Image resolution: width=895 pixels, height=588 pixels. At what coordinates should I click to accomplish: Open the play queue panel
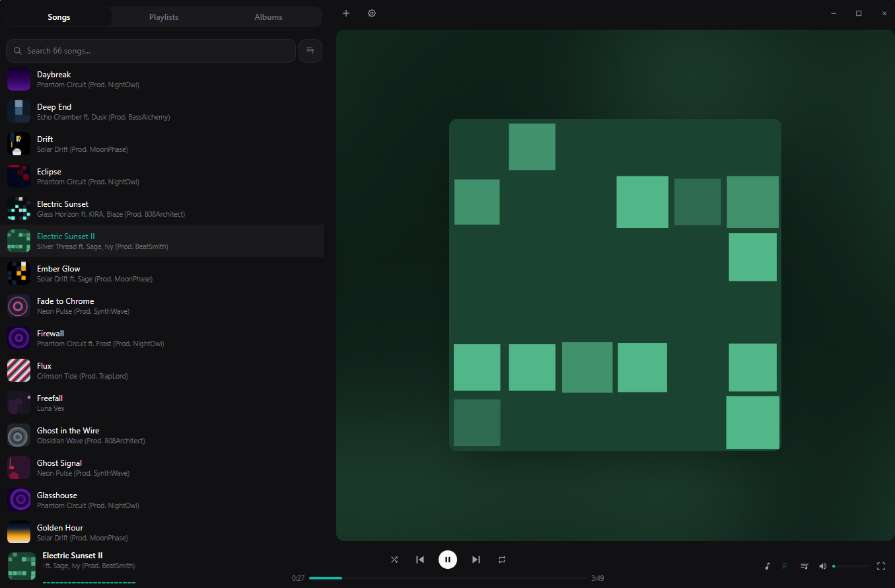(805, 566)
